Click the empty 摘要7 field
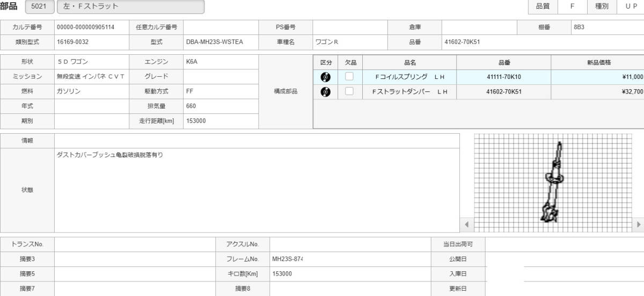The image size is (644, 296). pyautogui.click(x=135, y=288)
